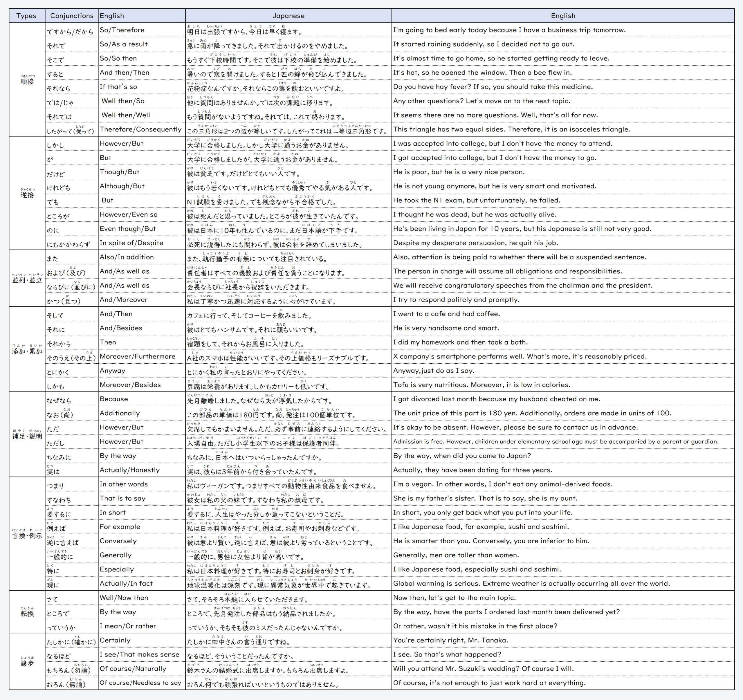Image resolution: width=743 pixels, height=700 pixels.
Task: Select the cell 'Generally'
Action: (x=142, y=555)
